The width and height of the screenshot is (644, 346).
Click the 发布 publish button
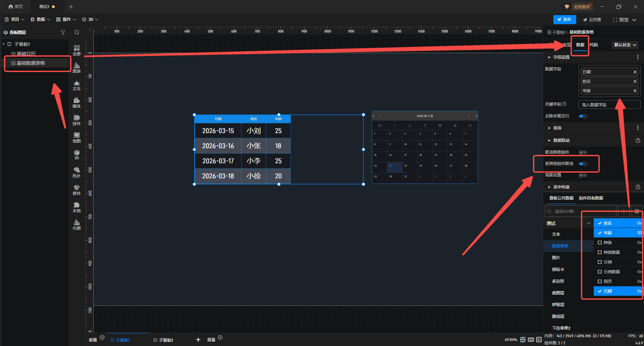pos(565,19)
